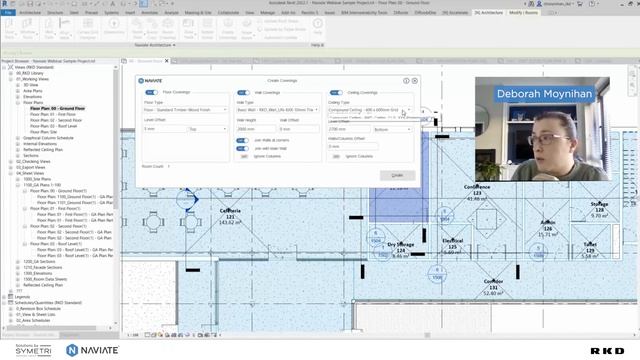Select Floor Plan: 01 - First Floor
640x360 pixels.
point(53,115)
